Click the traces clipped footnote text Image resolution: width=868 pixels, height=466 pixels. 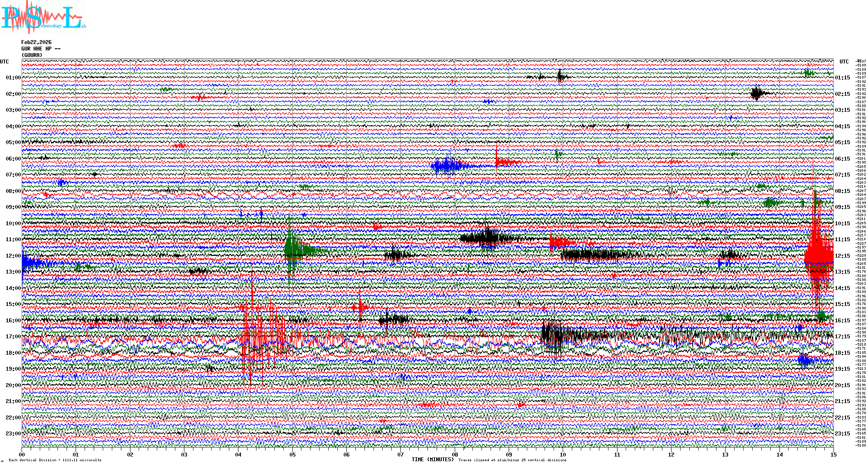tap(512, 460)
